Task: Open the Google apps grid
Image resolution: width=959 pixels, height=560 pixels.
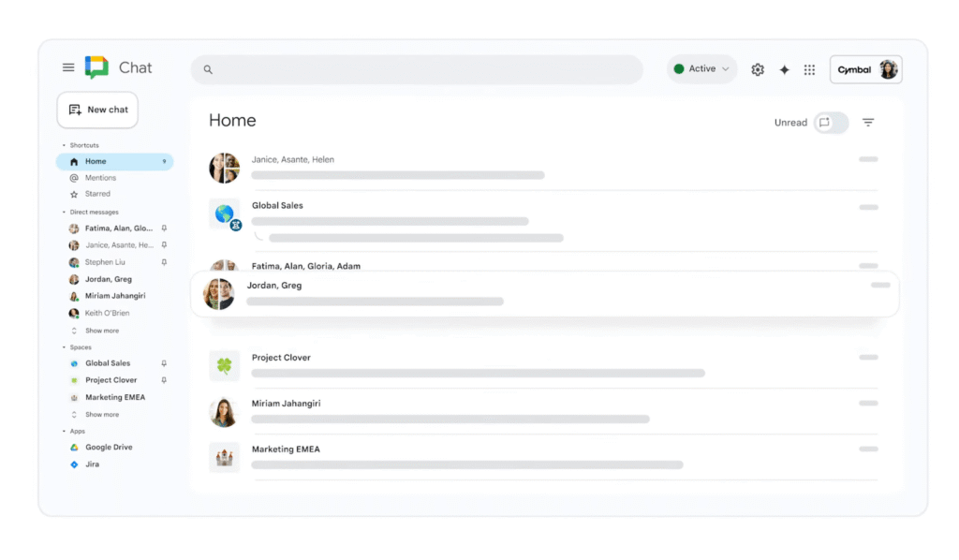Action: [x=809, y=69]
